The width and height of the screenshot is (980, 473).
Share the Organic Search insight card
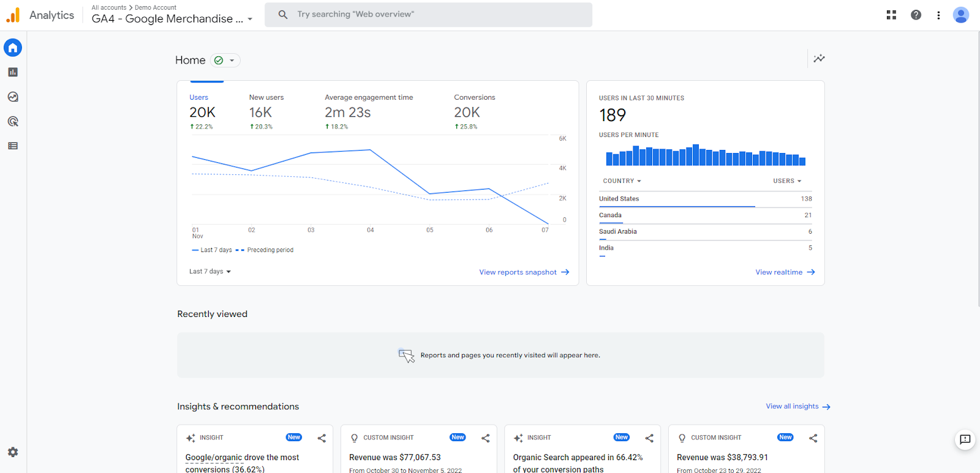[649, 438]
